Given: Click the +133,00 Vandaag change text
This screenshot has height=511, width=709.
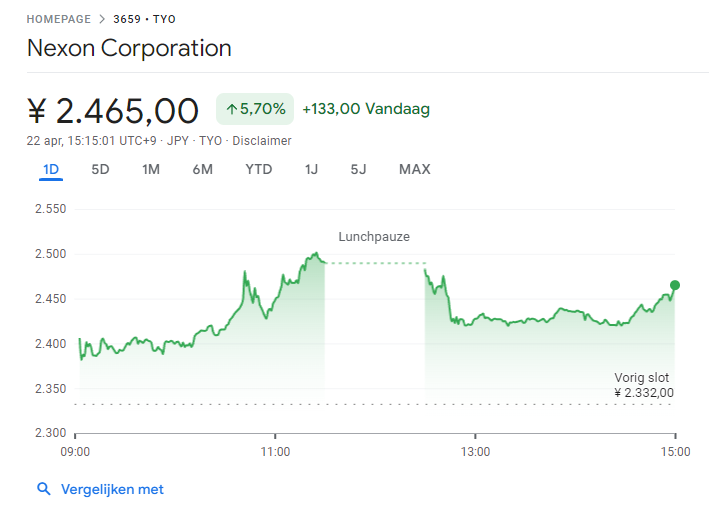Looking at the screenshot, I should (365, 109).
